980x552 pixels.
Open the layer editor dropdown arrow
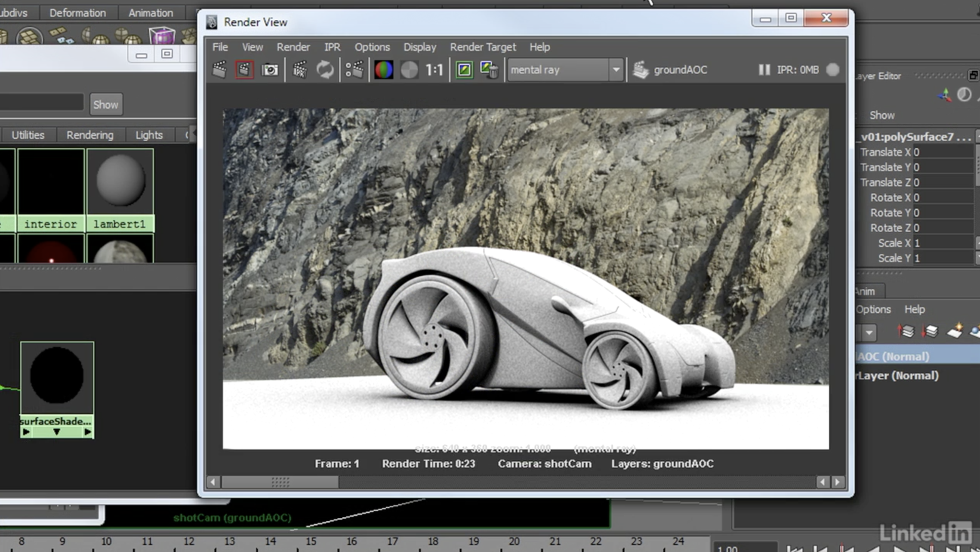point(869,332)
